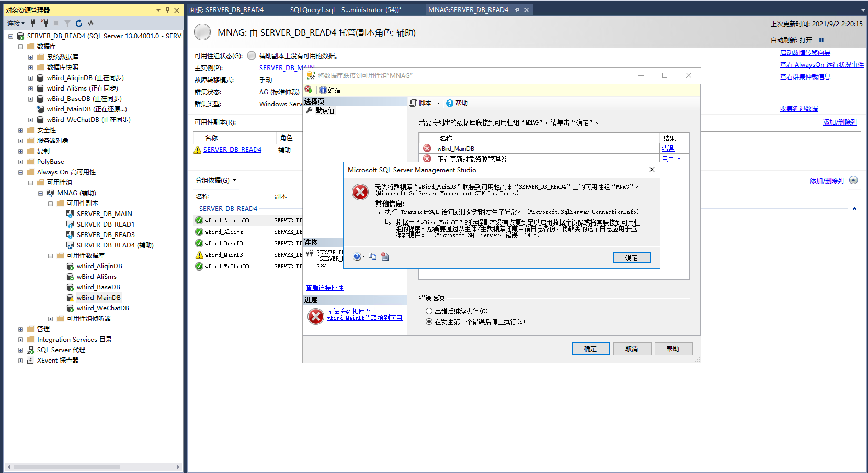Select SERVER_DB_READ3 replica in tree
This screenshot has height=473, width=868.
point(106,235)
